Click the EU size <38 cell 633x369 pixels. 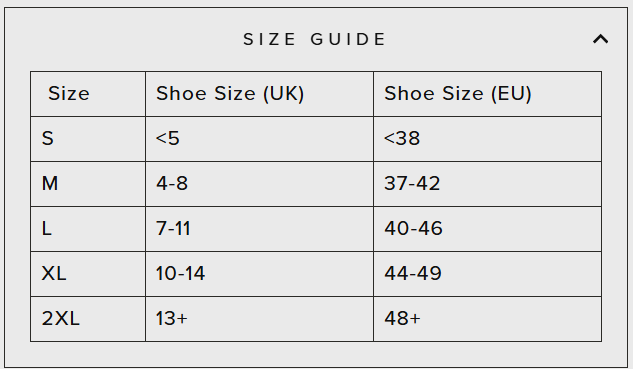coord(488,139)
